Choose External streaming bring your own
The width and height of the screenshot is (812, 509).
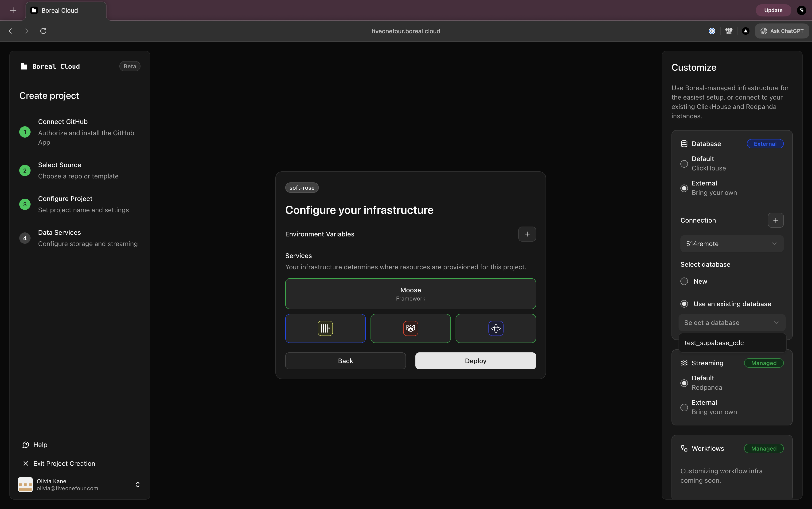coord(684,407)
